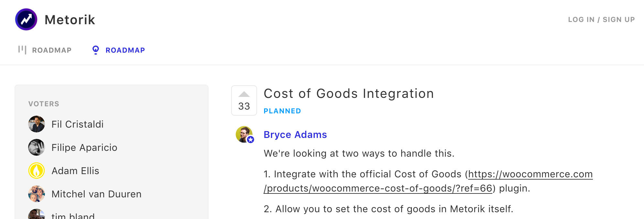Click Filipe Aparicio's avatar
The image size is (644, 219).
pyautogui.click(x=37, y=147)
